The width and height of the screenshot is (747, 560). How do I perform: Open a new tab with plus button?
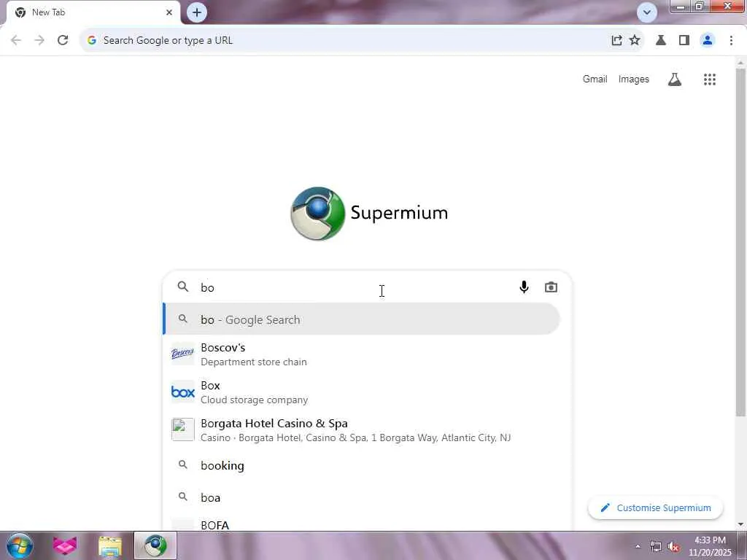click(197, 12)
